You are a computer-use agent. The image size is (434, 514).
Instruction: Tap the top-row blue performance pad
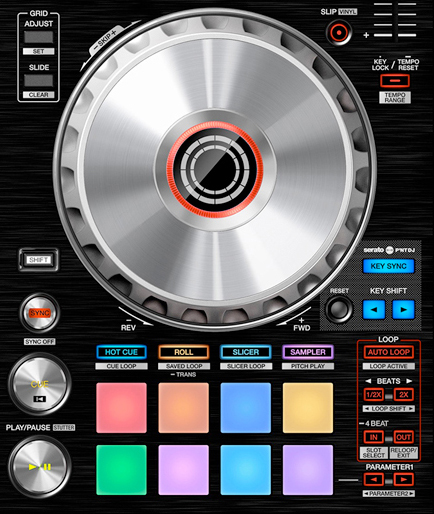246,408
